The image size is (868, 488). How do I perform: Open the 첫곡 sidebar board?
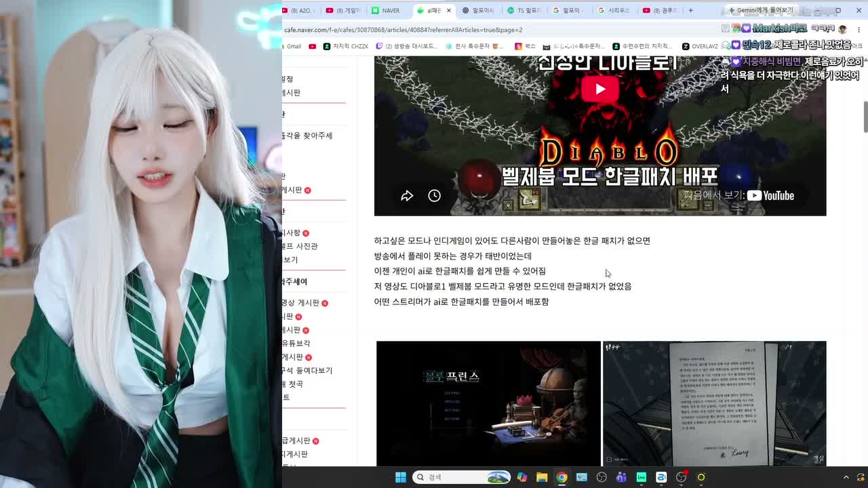coord(293,384)
